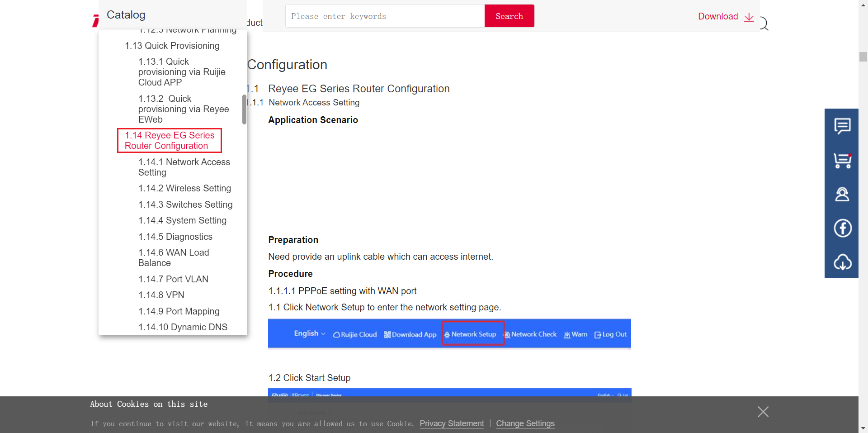The width and height of the screenshot is (868, 433).
Task: Open 1.14.8 VPN entry
Action: (x=161, y=295)
